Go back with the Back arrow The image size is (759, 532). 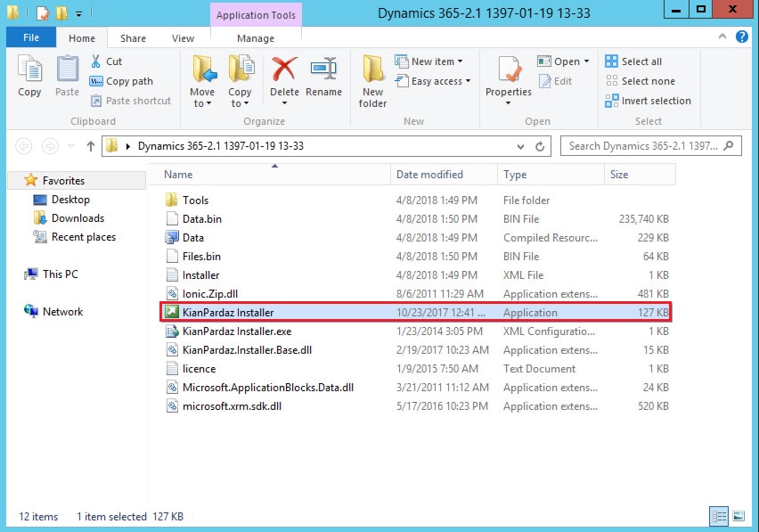point(24,146)
